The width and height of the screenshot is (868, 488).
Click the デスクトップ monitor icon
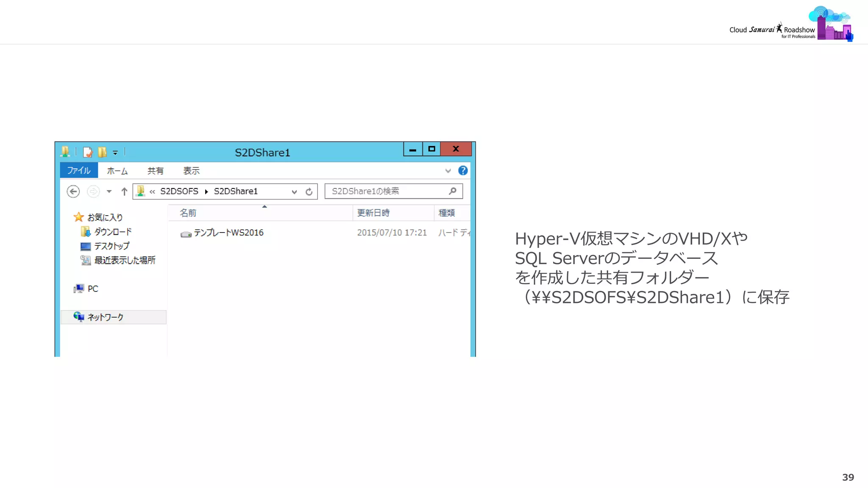pos(86,246)
